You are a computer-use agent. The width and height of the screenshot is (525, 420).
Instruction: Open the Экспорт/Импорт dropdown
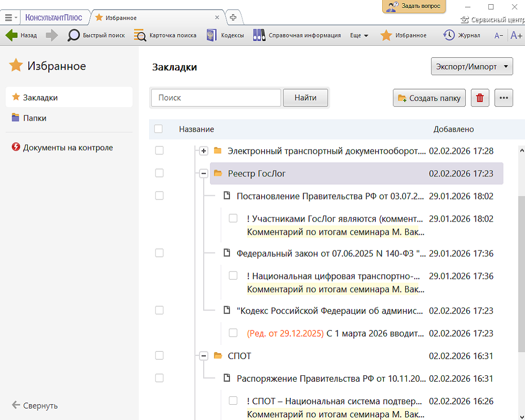(x=471, y=67)
